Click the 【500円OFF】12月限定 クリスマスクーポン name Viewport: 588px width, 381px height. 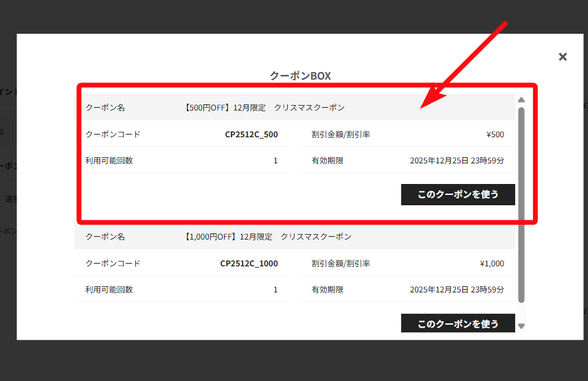coord(264,108)
